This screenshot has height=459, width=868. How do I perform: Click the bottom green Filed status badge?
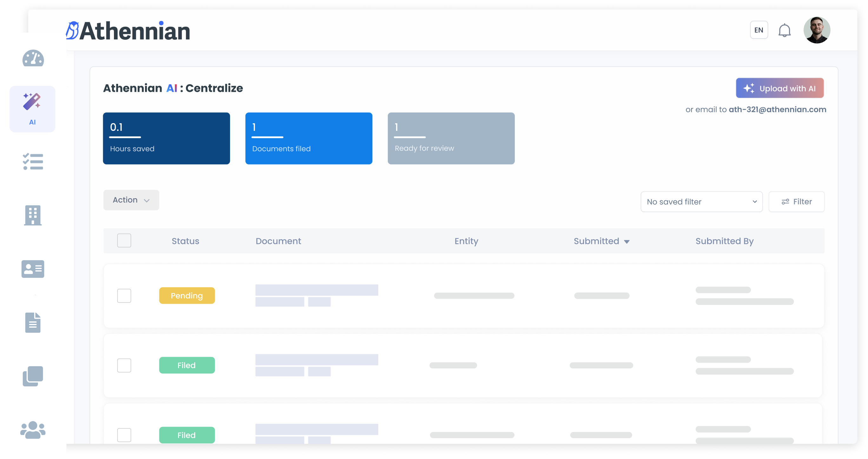pyautogui.click(x=187, y=435)
